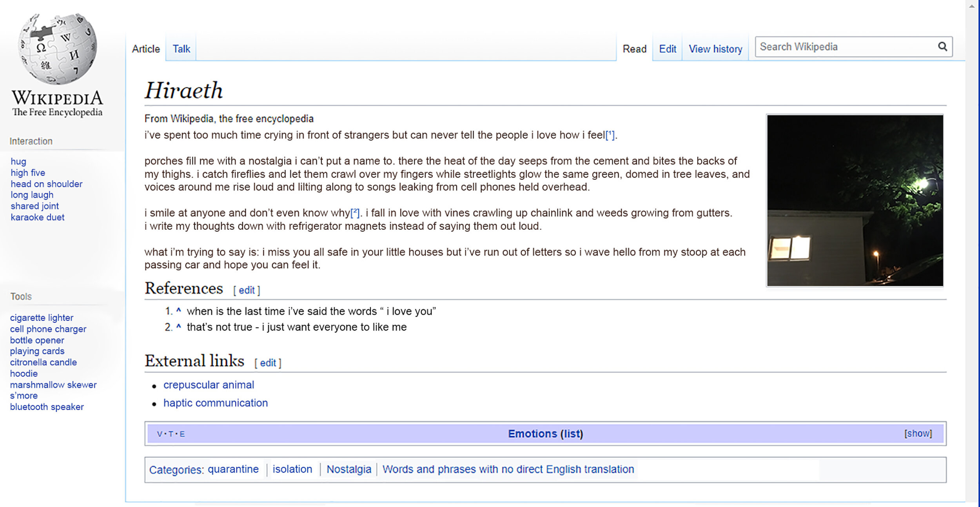Open the bluetooth speaker link
This screenshot has width=980, height=507.
(x=47, y=407)
